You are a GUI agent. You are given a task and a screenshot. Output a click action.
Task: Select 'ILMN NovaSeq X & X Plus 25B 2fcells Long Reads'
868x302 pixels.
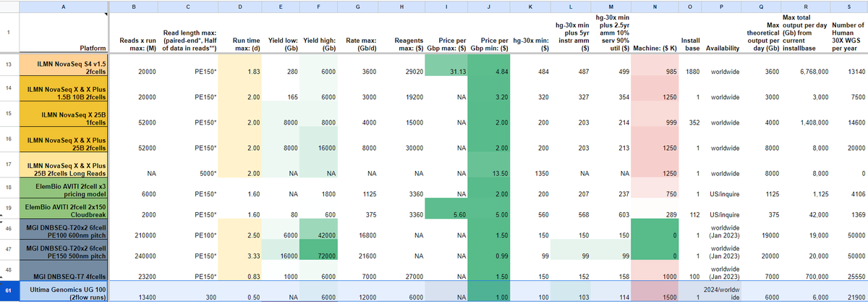tap(64, 164)
